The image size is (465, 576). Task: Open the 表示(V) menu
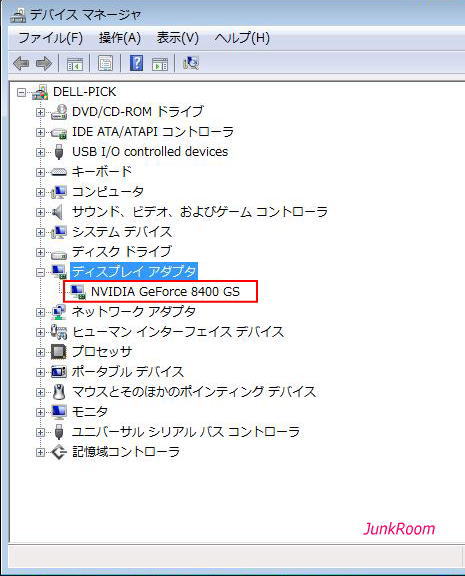[x=178, y=38]
